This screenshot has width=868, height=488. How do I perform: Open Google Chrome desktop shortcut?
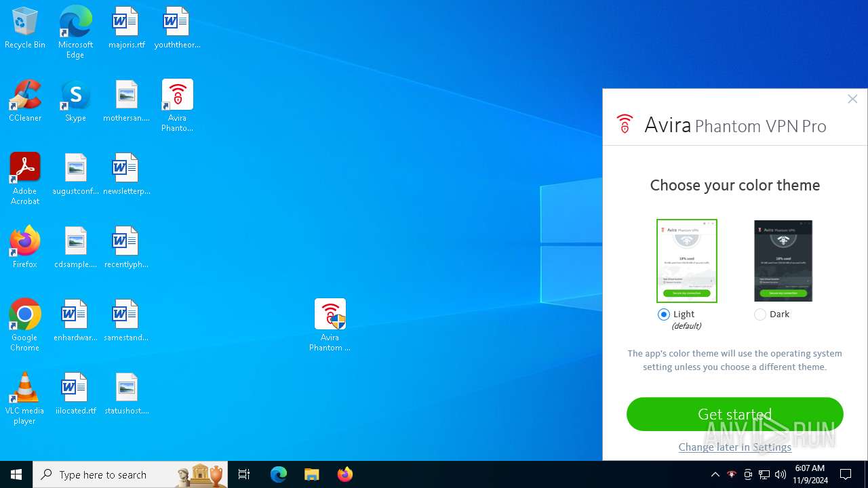pos(25,325)
